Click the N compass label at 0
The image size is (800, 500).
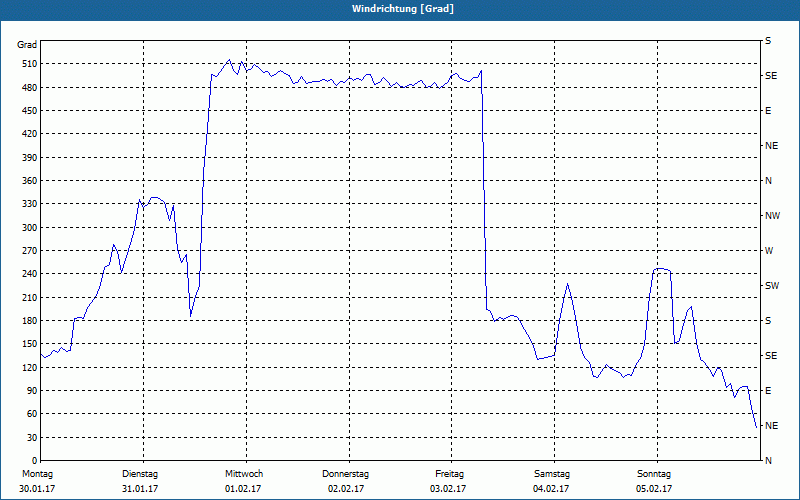coord(768,461)
